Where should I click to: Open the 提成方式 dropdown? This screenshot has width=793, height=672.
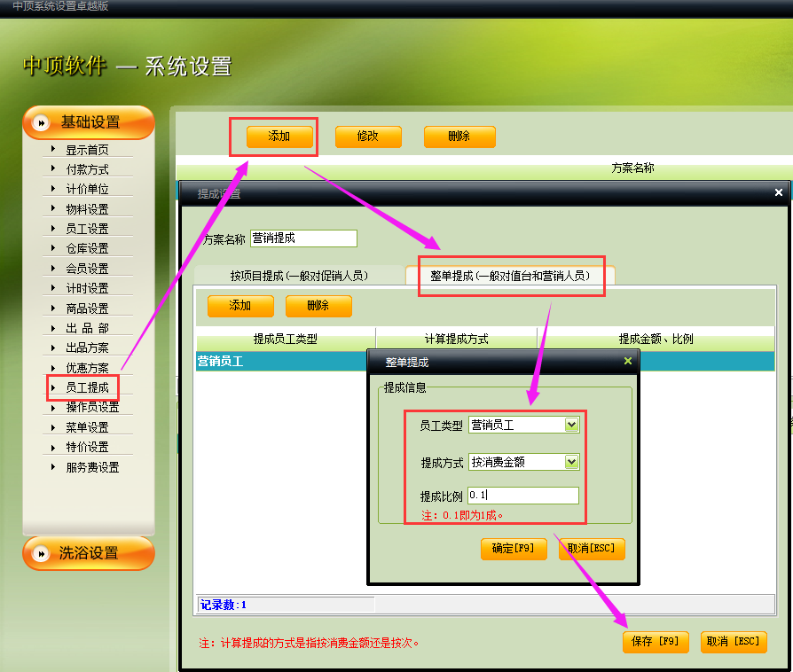571,462
